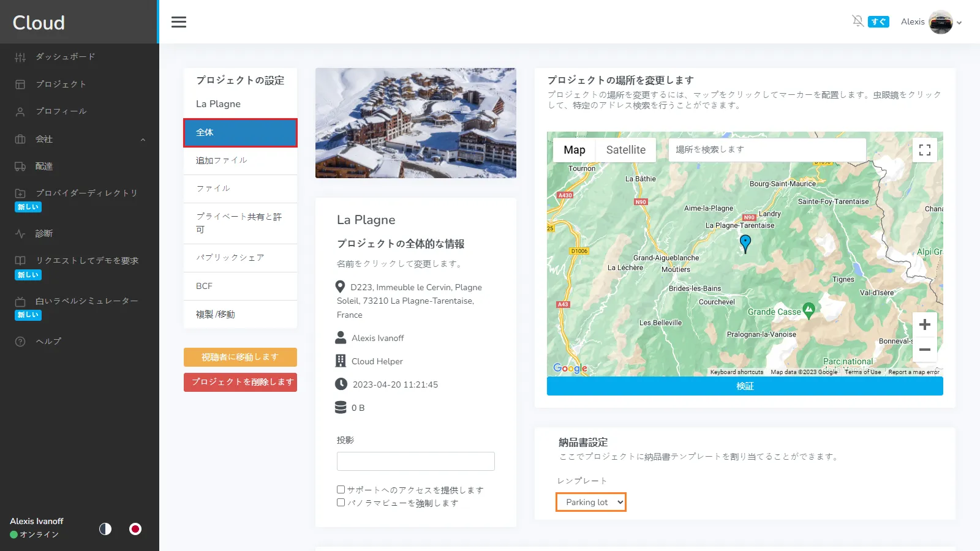
Task: Enable サポートへのアクセスを提供します checkbox
Action: coord(341,490)
